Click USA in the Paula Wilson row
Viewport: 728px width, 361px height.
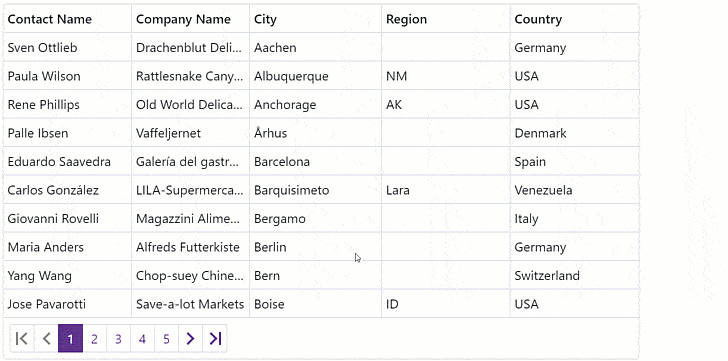[x=574, y=76]
